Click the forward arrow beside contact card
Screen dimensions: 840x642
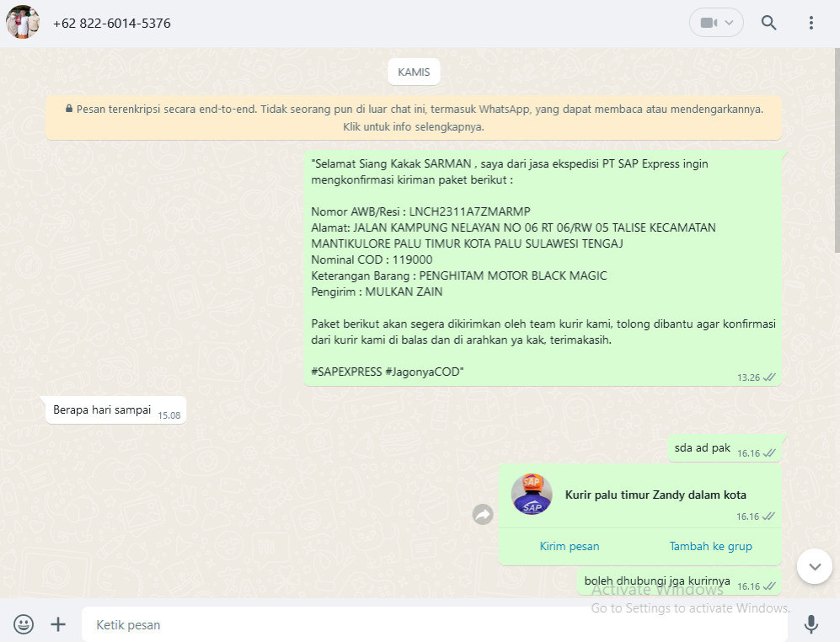483,515
